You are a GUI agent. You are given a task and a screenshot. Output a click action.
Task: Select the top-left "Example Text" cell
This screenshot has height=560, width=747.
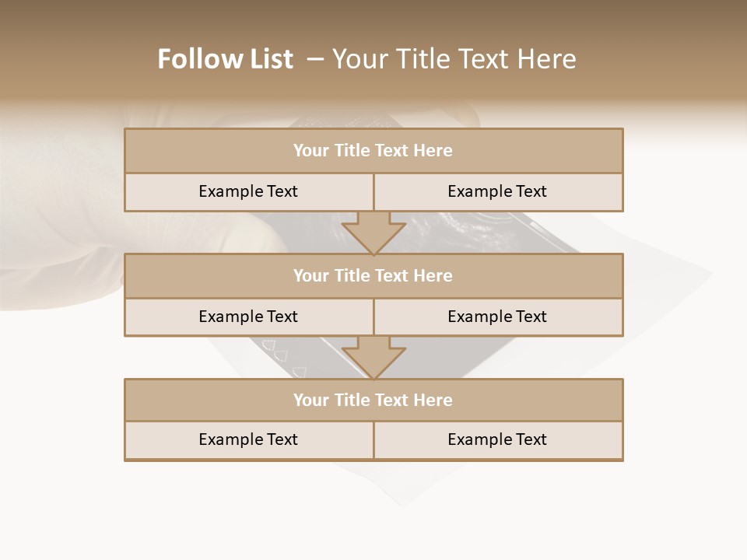point(248,191)
